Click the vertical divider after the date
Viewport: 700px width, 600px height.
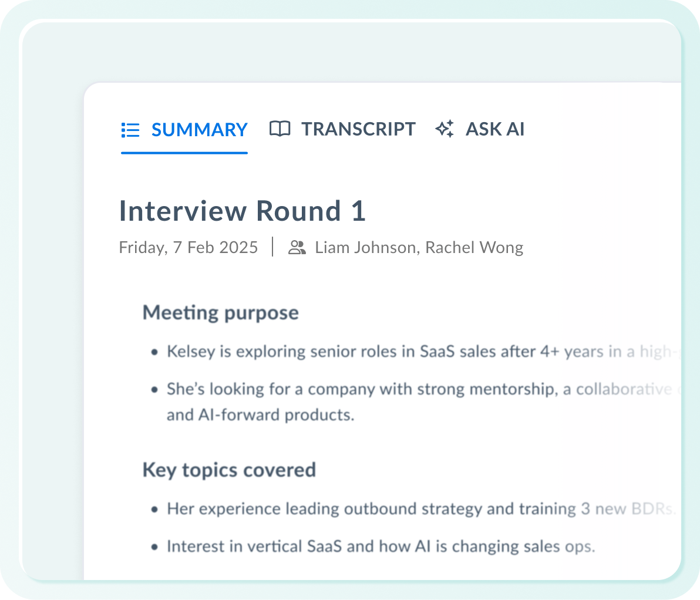272,247
